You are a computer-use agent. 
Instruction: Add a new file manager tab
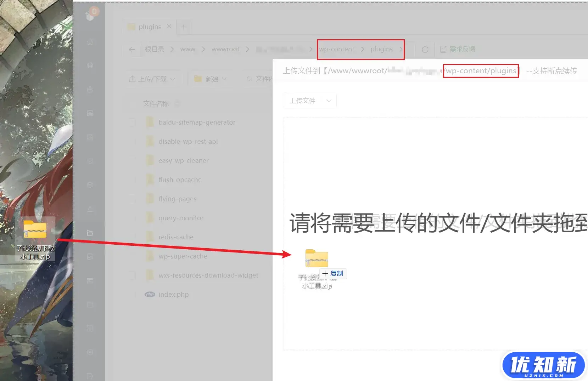[184, 27]
